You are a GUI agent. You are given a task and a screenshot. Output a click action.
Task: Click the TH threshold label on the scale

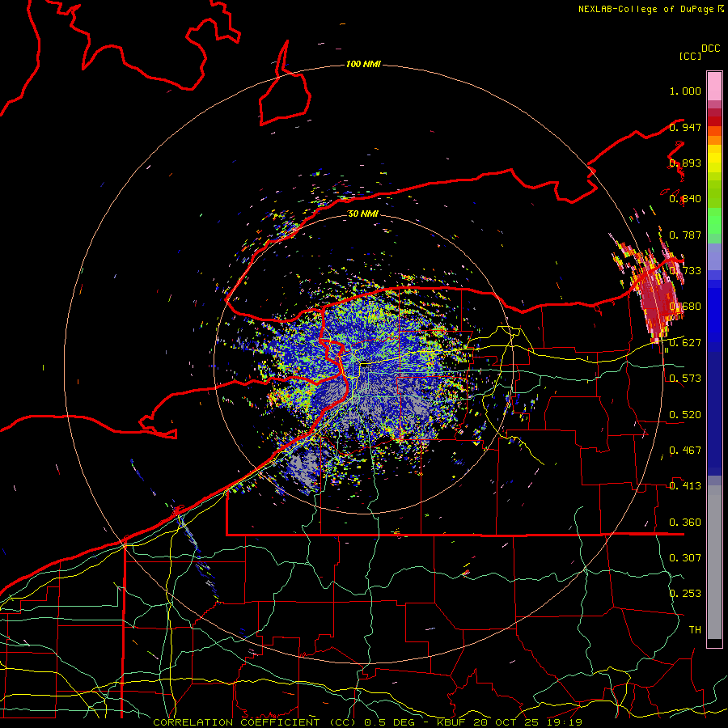point(695,630)
